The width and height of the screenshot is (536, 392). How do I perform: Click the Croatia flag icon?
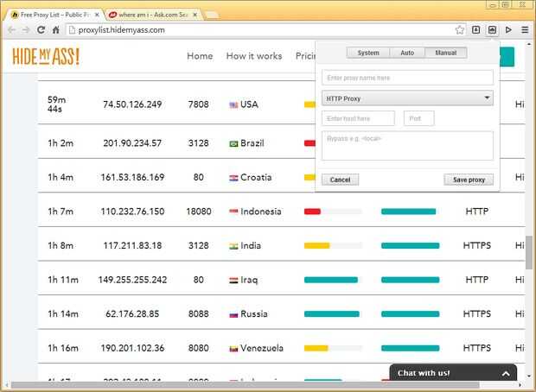[x=233, y=178]
